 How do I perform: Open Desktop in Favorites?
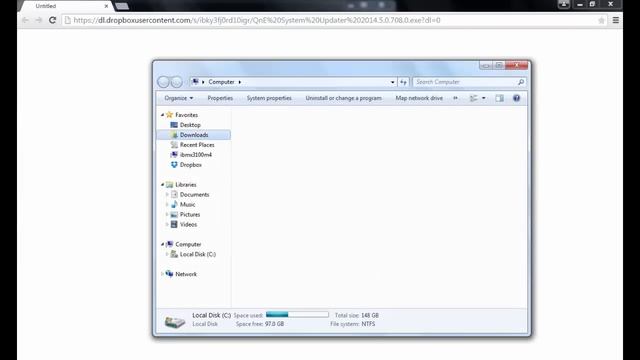tap(190, 125)
